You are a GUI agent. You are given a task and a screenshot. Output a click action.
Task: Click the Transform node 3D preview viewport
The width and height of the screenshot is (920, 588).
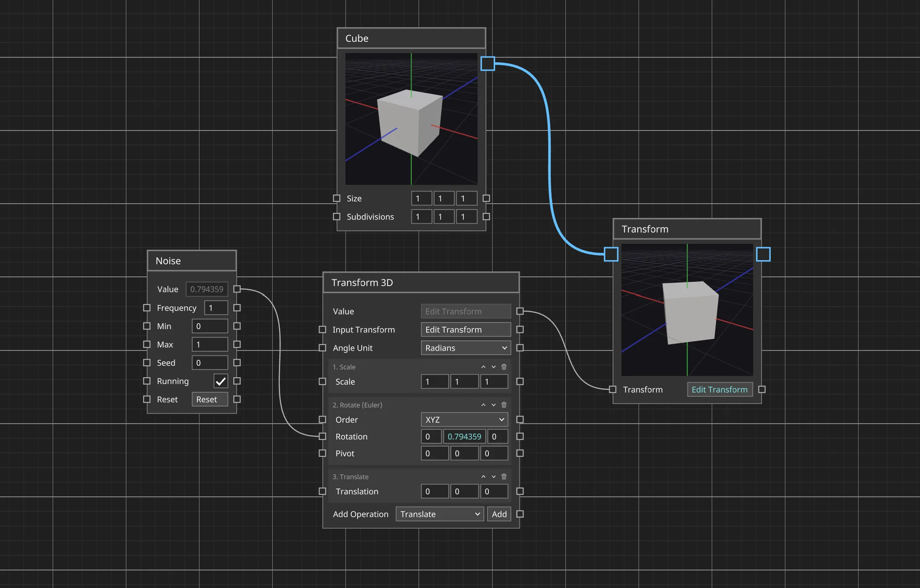pos(687,309)
